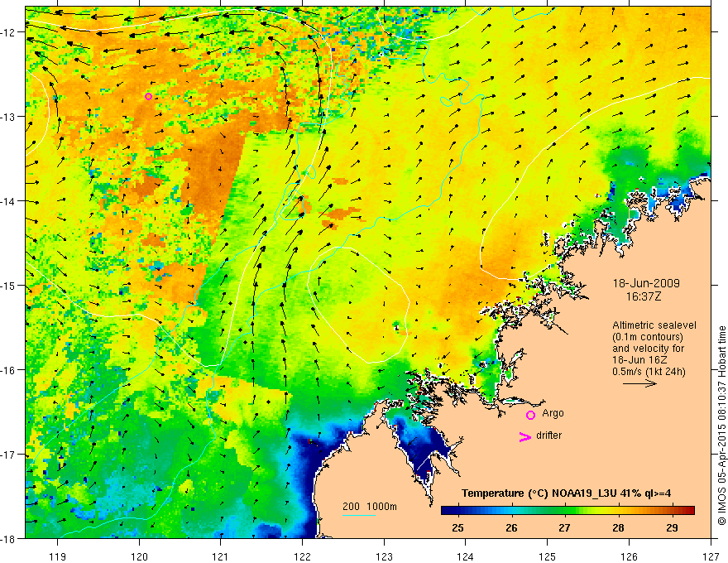This screenshot has height=563, width=728.
Task: Click the 'Altimetric sealevel' legend text
Action: pos(654,325)
